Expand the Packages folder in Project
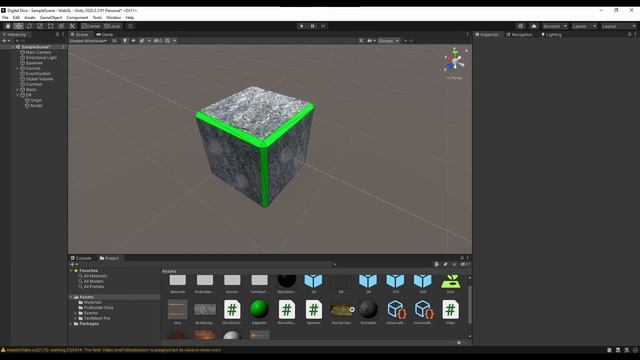640x360 pixels. [71, 324]
